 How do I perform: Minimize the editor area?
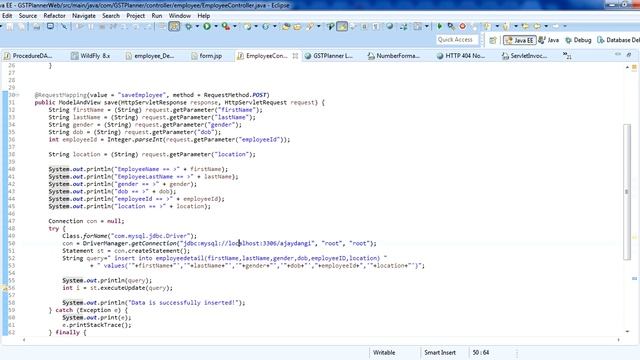click(x=618, y=54)
